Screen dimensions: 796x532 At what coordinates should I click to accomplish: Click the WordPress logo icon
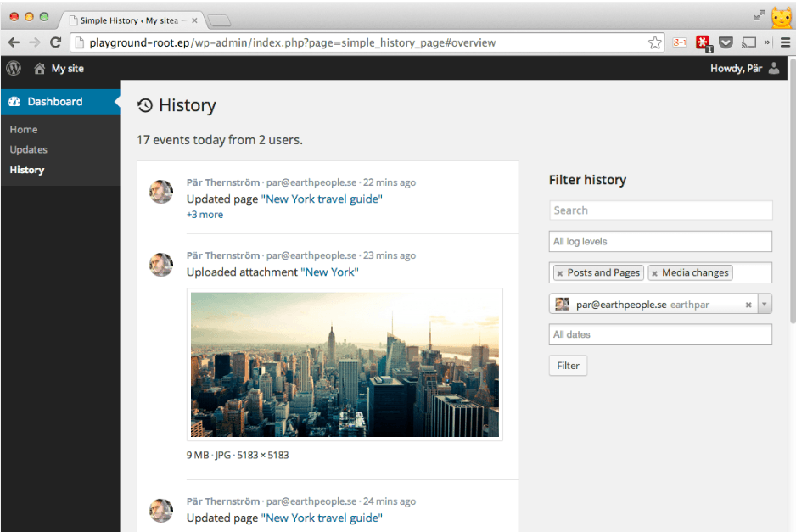(x=13, y=69)
